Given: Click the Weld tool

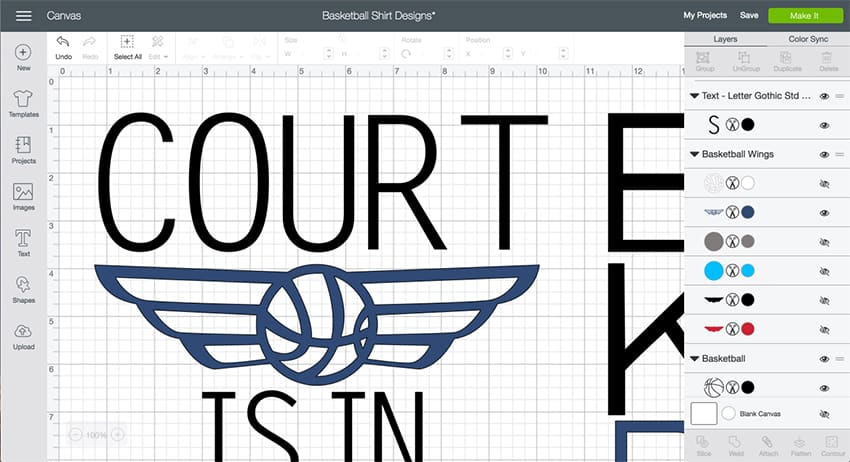Looking at the screenshot, I should (736, 446).
